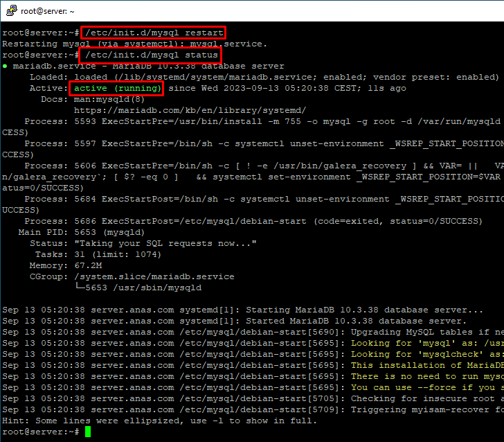Click 'Restarting mysql (via systemctl)' output line
This screenshot has width=504, height=442.
click(x=135, y=44)
